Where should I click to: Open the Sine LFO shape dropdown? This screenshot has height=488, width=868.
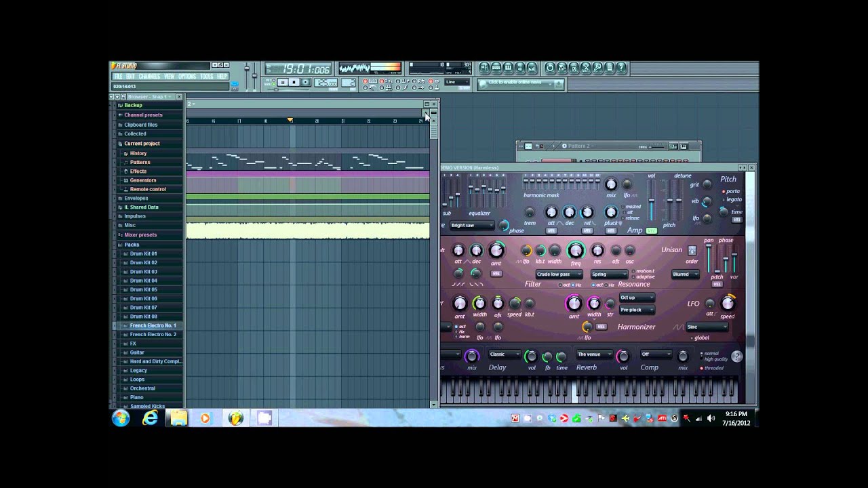(x=707, y=327)
